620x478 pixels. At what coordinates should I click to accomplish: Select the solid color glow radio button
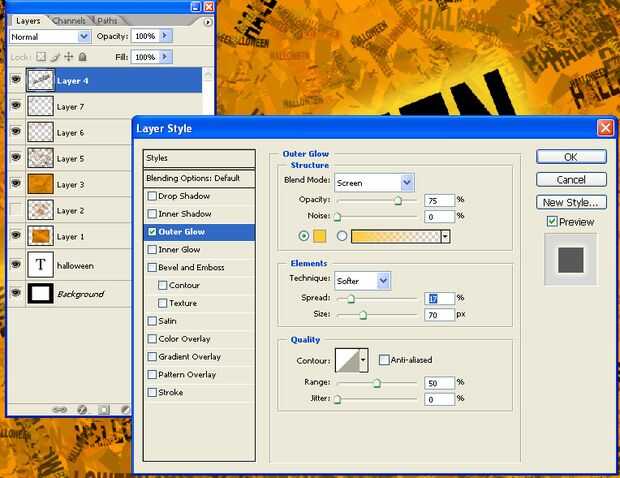pos(304,236)
